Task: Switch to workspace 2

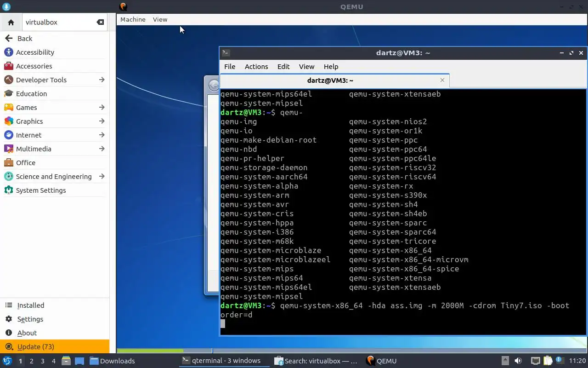Action: coord(31,361)
